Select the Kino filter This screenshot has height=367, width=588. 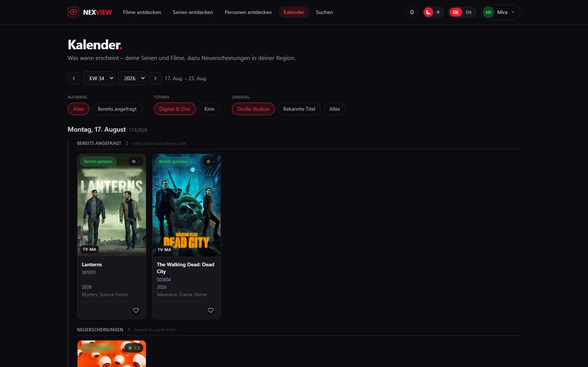click(x=209, y=109)
